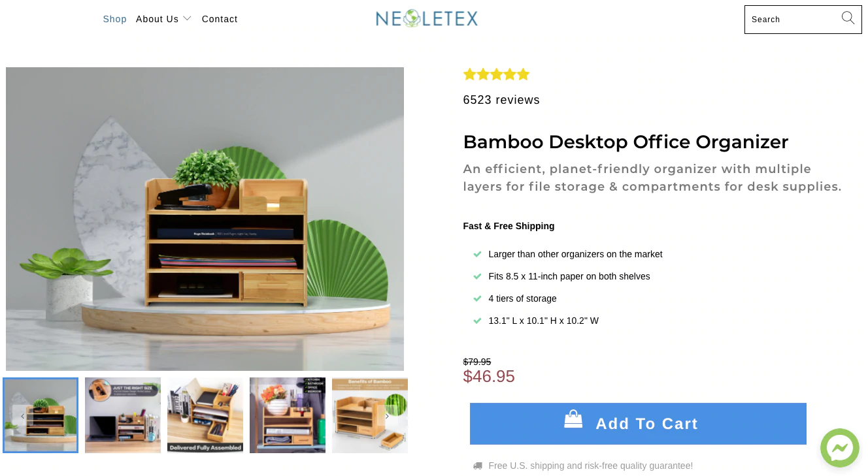Click the next thumbnail arrow

tap(387, 416)
